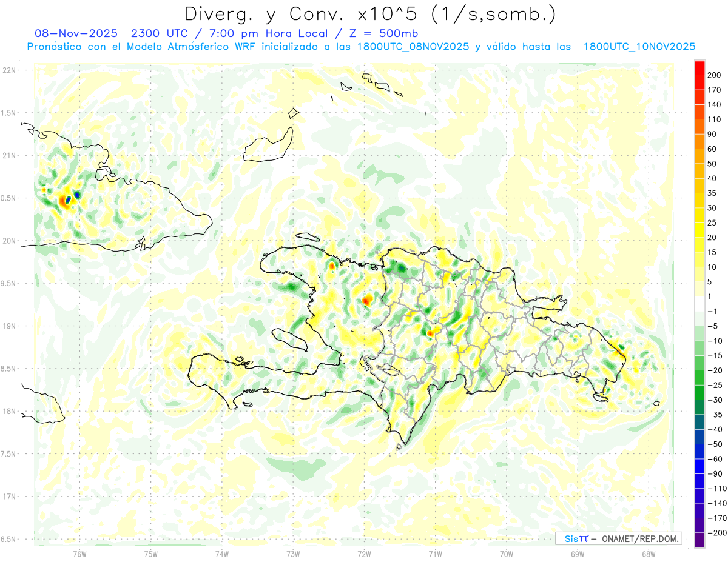The height and width of the screenshot is (562, 728).
Task: Click the 9.5N latitude label
Action: (8, 283)
